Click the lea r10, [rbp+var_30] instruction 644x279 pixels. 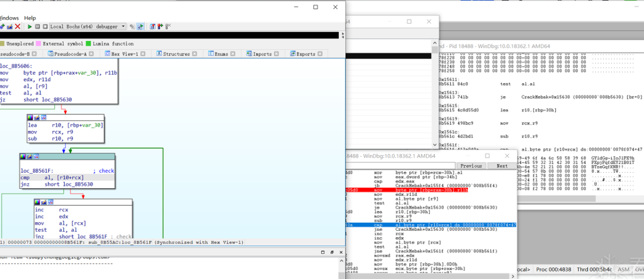tap(65, 124)
